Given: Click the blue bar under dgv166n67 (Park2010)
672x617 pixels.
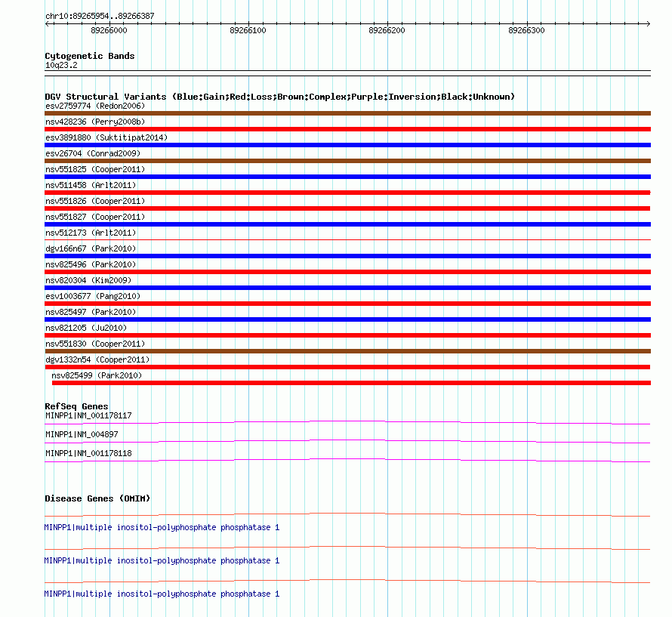Looking at the screenshot, I should 347,256.
